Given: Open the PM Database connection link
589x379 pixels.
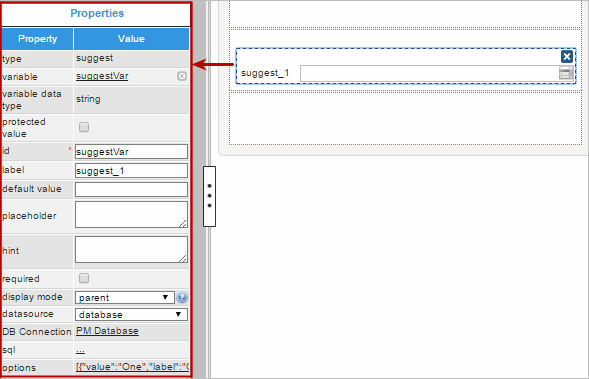Looking at the screenshot, I should point(107,331).
